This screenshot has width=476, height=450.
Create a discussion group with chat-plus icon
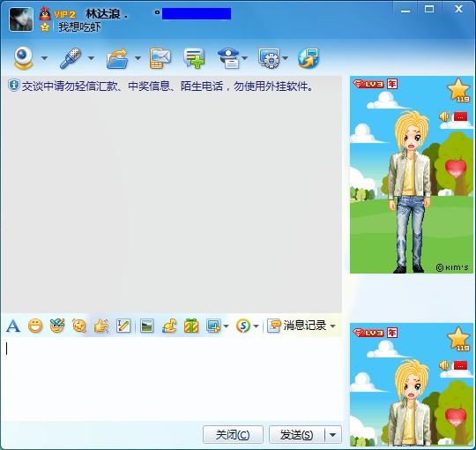point(194,58)
